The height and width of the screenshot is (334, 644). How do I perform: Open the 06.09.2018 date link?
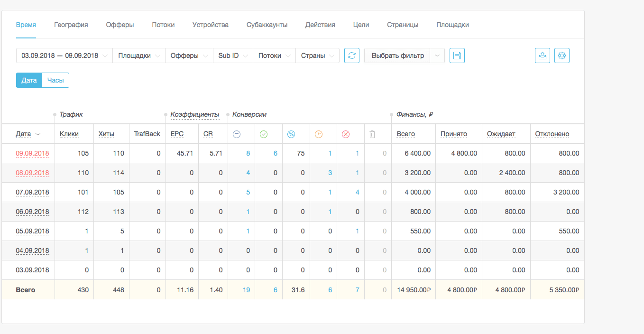pyautogui.click(x=32, y=212)
